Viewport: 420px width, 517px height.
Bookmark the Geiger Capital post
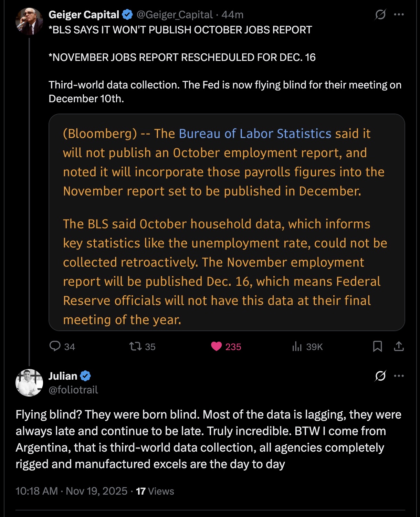point(377,346)
